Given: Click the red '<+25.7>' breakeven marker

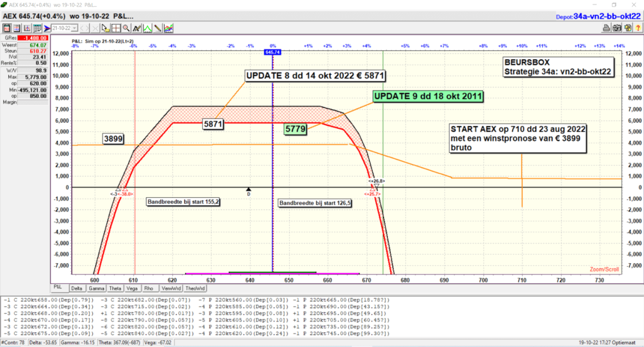Looking at the screenshot, I should [372, 194].
